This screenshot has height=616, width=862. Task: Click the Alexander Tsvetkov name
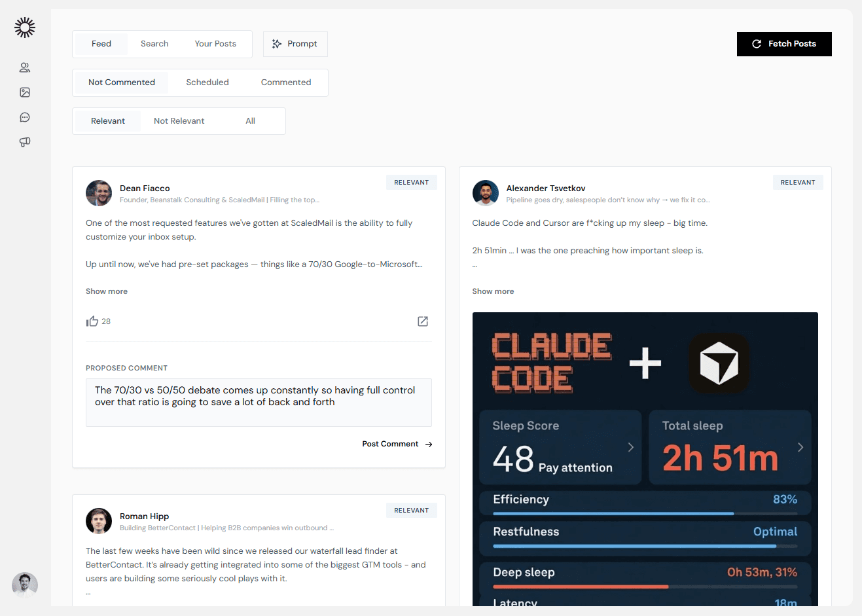coord(546,189)
